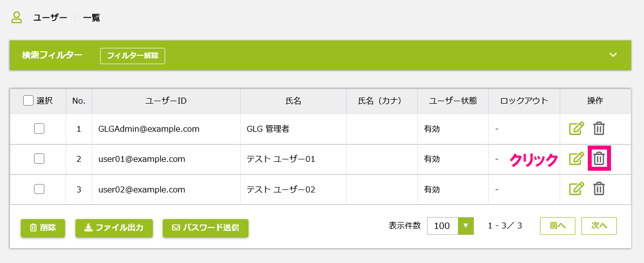The width and height of the screenshot is (644, 263).
Task: Check the box for row No. 1
Action: click(x=39, y=129)
